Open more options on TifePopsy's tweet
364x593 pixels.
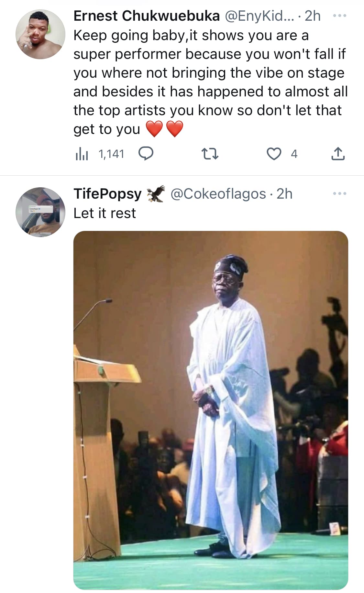tap(339, 194)
